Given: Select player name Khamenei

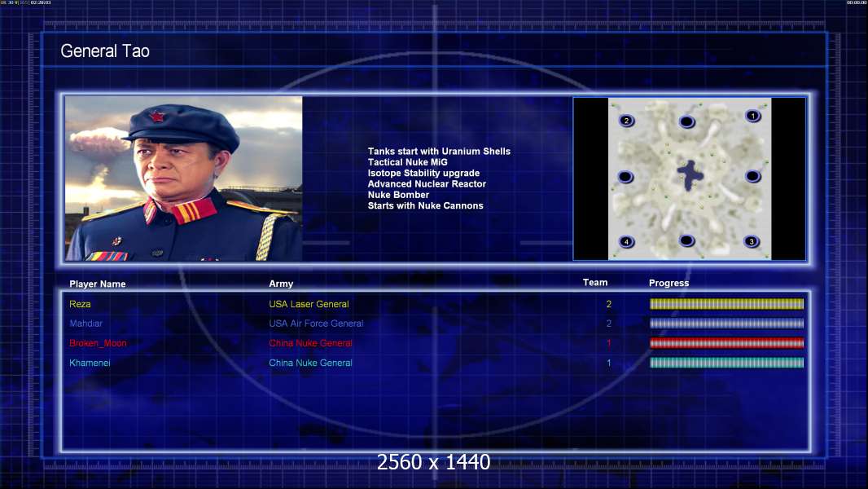Looking at the screenshot, I should [x=90, y=363].
